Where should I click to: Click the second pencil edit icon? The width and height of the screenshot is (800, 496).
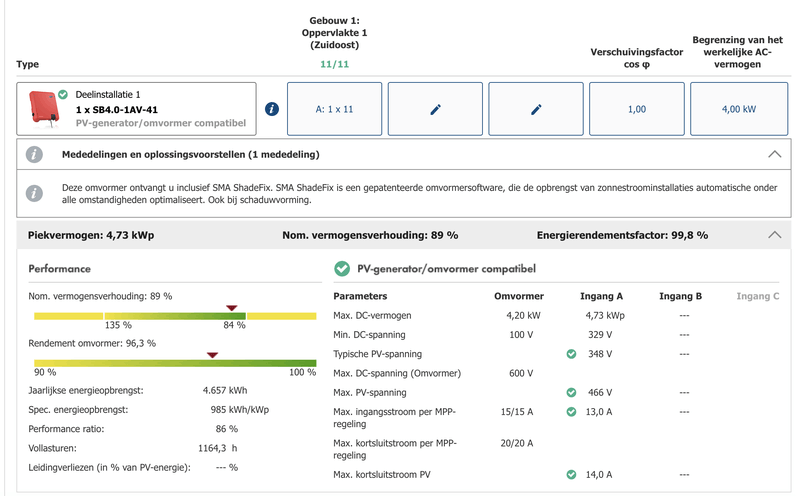[536, 110]
